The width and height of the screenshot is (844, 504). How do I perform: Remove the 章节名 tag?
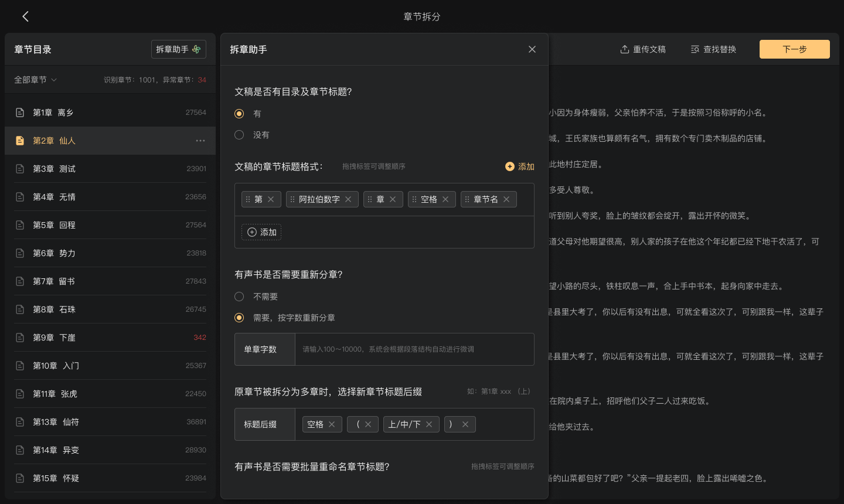coord(506,199)
